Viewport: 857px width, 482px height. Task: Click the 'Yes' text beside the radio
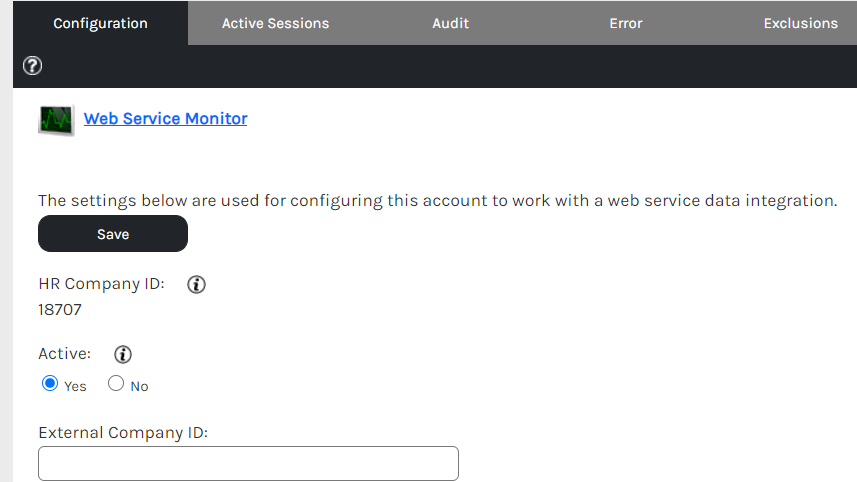[x=76, y=386]
